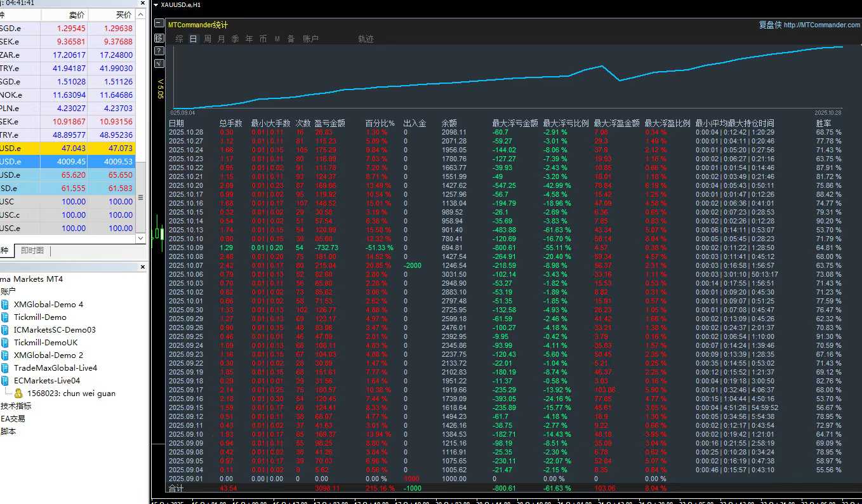862x504 pixels.
Task: Select the TradeMaxGlobal-Live4 server icon
Action: 6,368
